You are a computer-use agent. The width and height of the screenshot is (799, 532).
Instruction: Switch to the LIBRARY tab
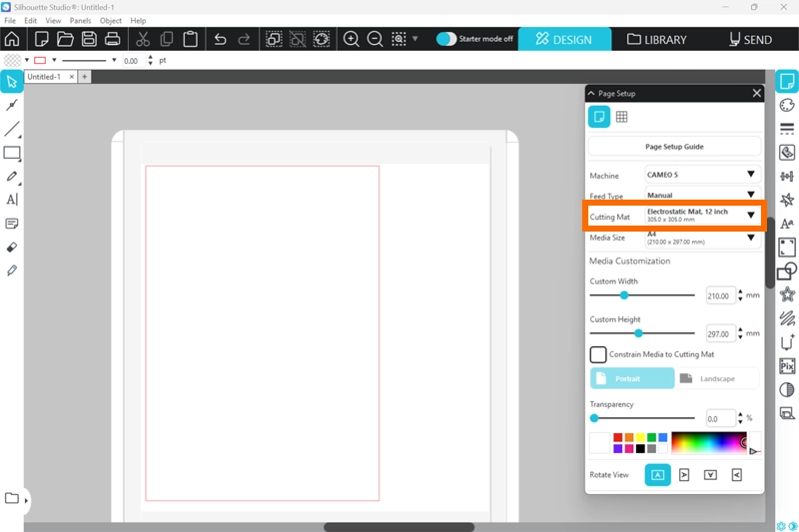pyautogui.click(x=657, y=40)
